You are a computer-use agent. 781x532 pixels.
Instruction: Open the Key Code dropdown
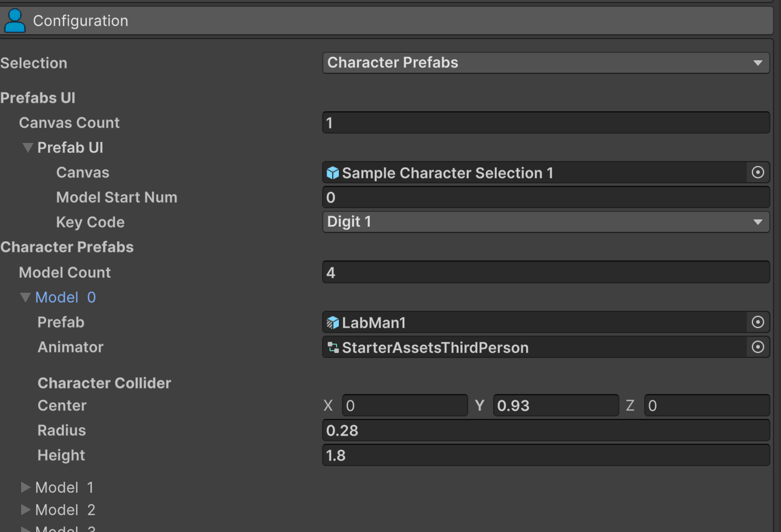(x=545, y=222)
